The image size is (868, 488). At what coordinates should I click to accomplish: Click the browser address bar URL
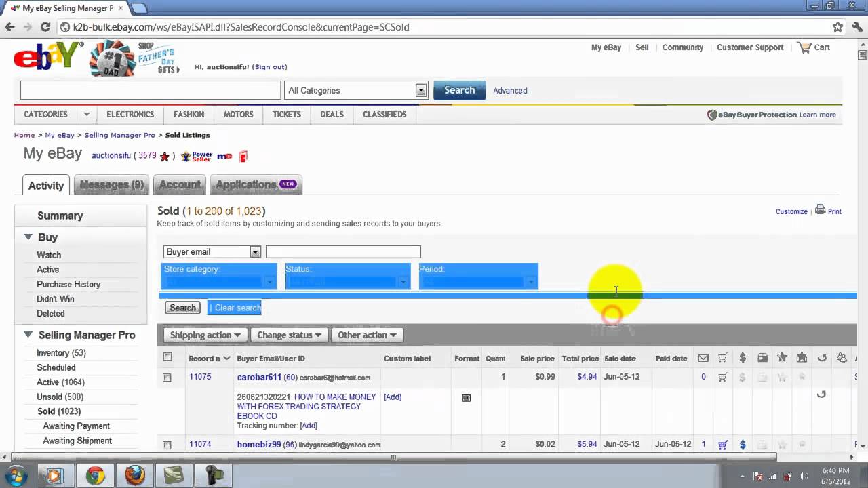pyautogui.click(x=241, y=27)
